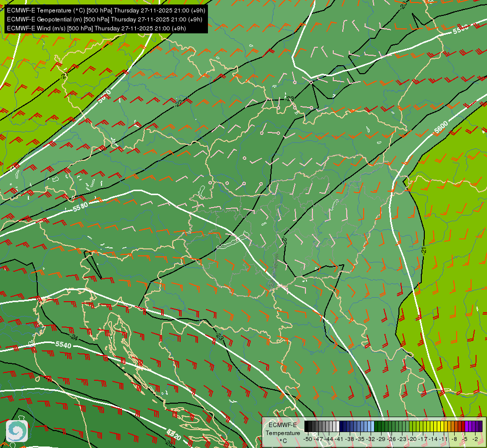Click the swirl logo icon in the corner
Image resolution: width=487 pixels, height=448 pixels.
tap(17, 431)
